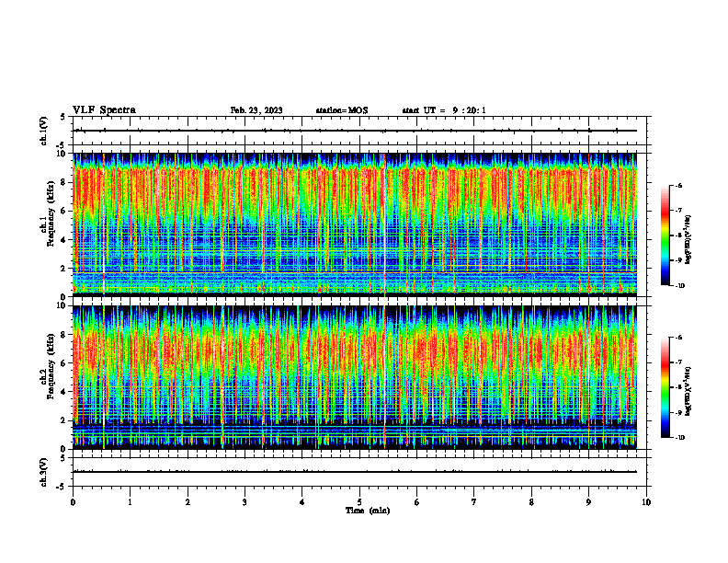The height and width of the screenshot is (563, 728).
Task: Click the "-7" label on ch.2 color scale
Action: pyautogui.click(x=678, y=362)
